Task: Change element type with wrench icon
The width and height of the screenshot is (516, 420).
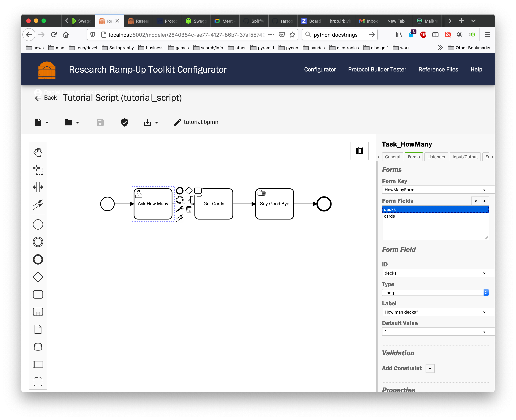Action: click(180, 209)
